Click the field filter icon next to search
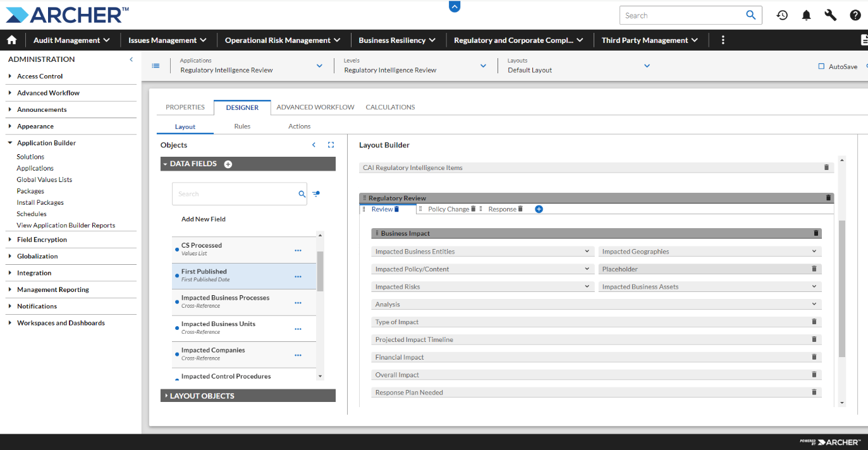The height and width of the screenshot is (450, 868). tap(316, 194)
